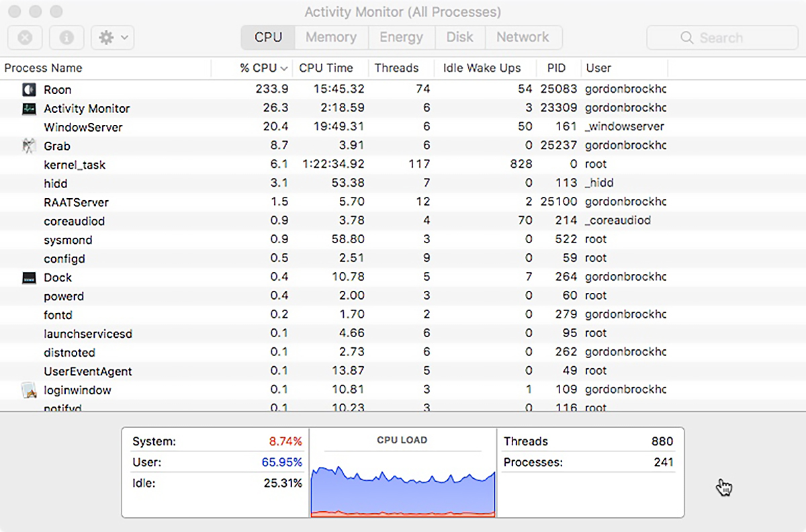
Task: Click the Activity Monitor process icon
Action: (x=28, y=108)
